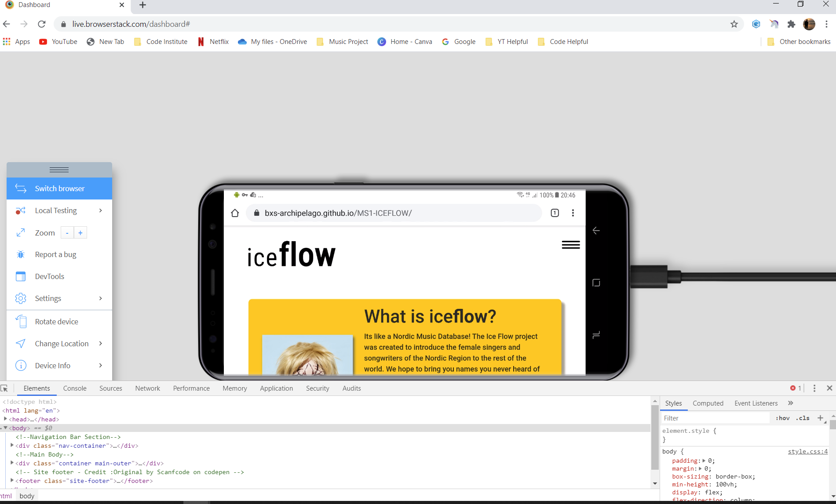Viewport: 836px width, 504px height.
Task: Click the Switch browser button
Action: coord(59,189)
